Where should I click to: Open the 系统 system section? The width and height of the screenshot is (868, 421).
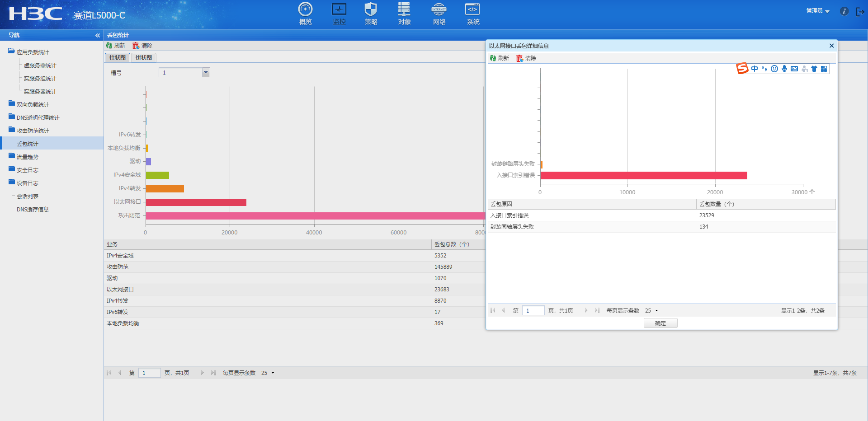coord(473,14)
